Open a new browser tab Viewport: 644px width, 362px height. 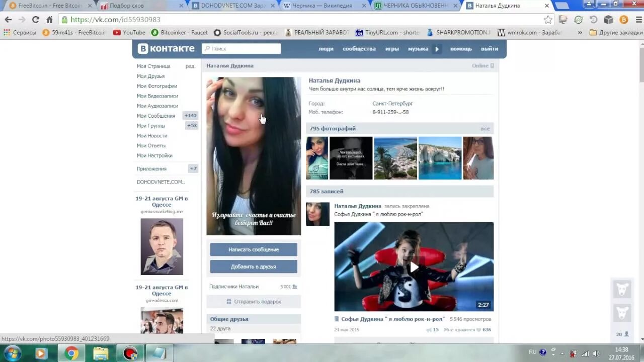point(561,6)
